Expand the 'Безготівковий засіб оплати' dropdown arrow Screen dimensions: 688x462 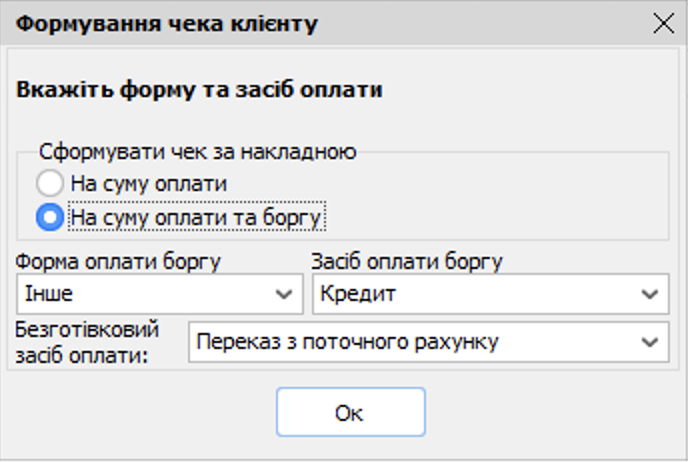(647, 342)
